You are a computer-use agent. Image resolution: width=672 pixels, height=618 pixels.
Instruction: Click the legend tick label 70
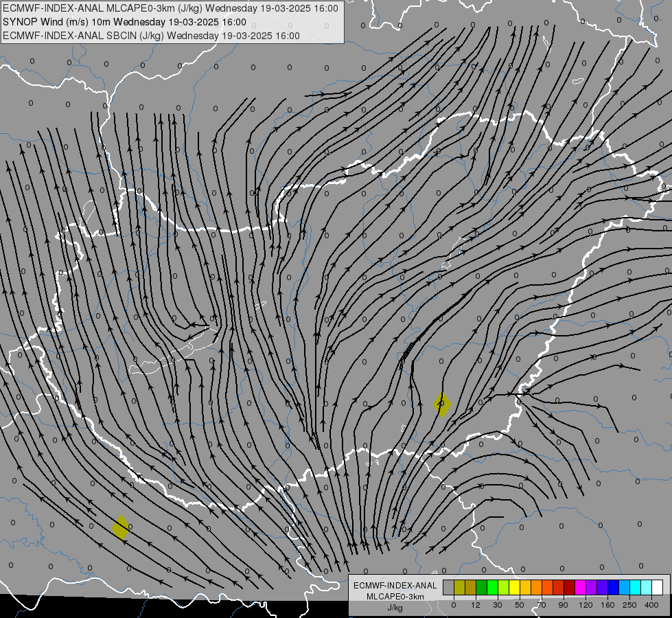click(x=542, y=605)
